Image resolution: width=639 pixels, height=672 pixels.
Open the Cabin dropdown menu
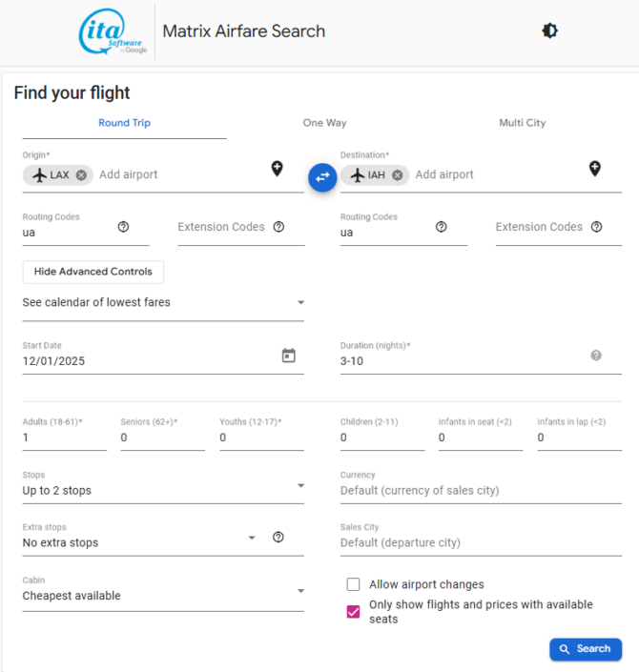[x=162, y=596]
